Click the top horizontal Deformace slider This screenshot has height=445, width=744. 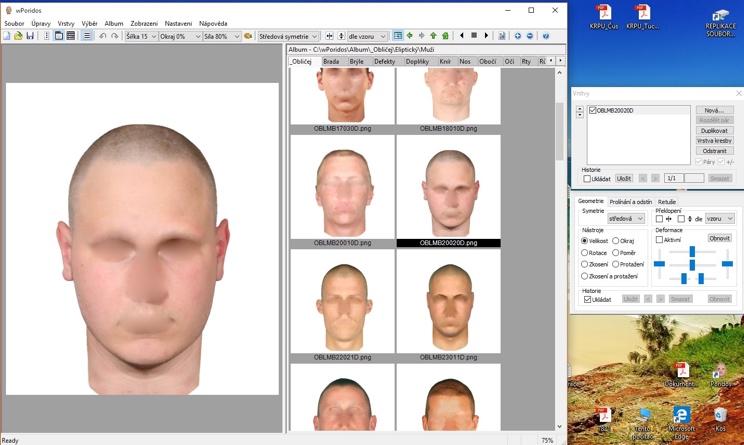692,251
